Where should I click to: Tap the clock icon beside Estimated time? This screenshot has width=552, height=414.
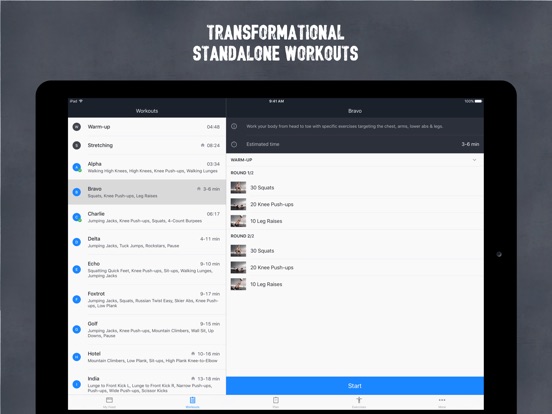click(x=234, y=144)
